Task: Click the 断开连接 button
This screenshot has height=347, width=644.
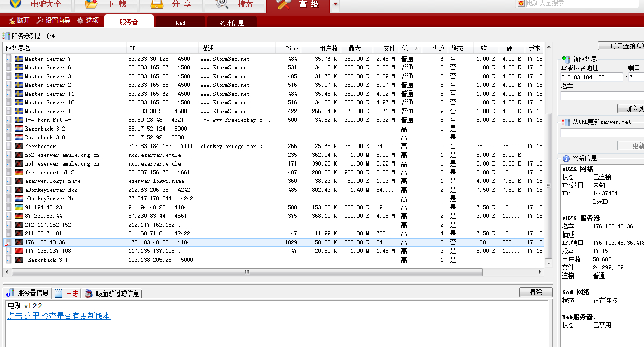Action: [621, 46]
